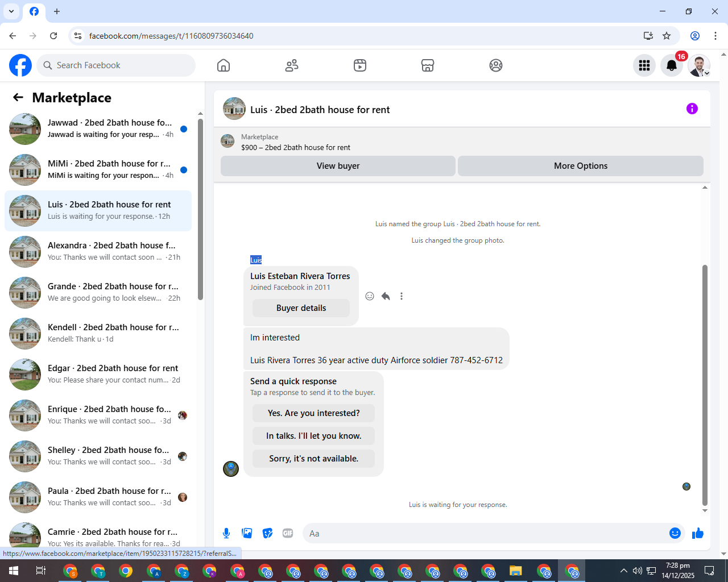Go back using the Marketplace arrow
Viewport: 728px width, 582px height.
[18, 97]
